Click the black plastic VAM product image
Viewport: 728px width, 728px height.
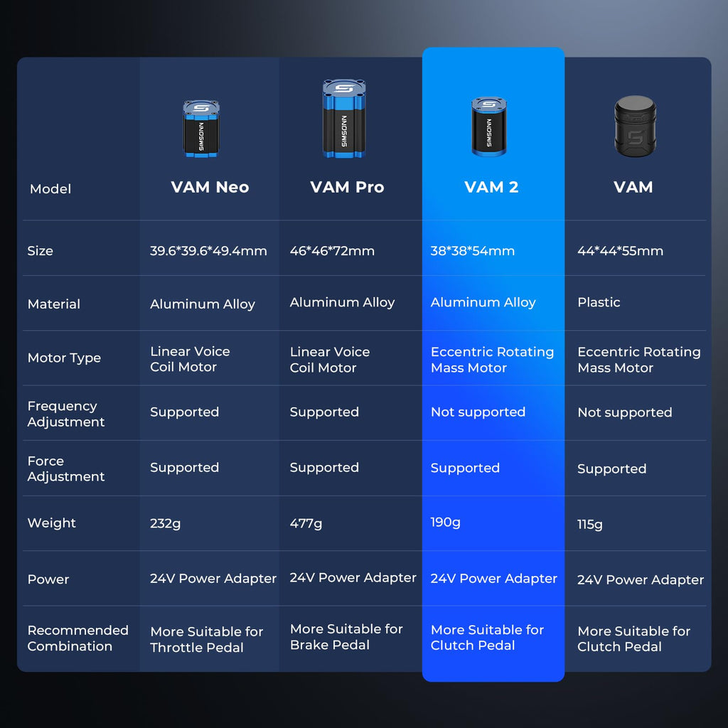[x=635, y=127]
